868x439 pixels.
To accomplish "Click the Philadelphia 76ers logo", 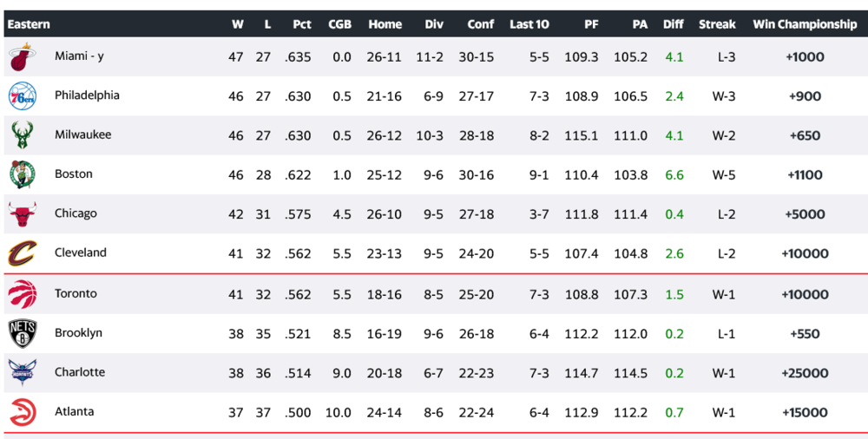I will coord(22,96).
